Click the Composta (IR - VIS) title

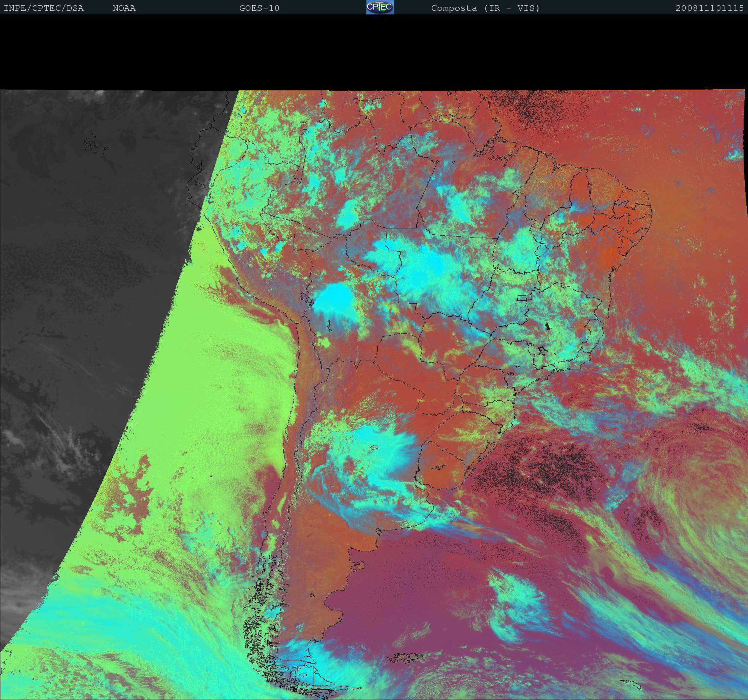(x=485, y=8)
